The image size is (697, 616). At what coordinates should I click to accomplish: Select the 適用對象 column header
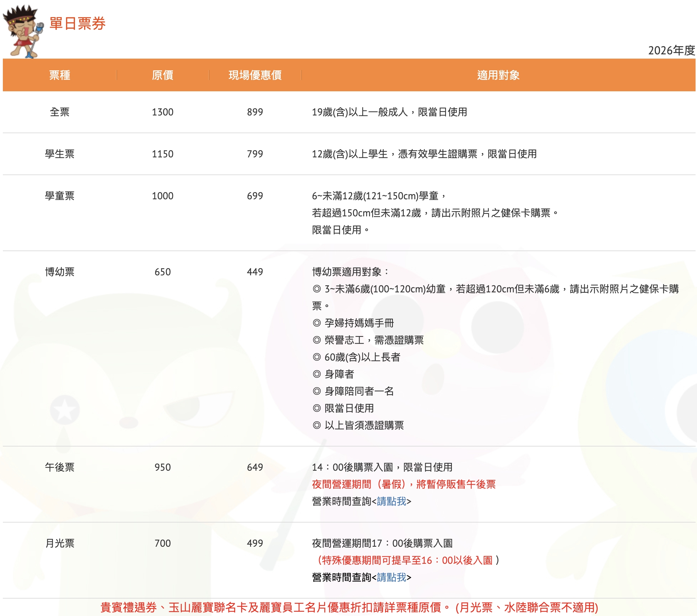click(x=498, y=75)
